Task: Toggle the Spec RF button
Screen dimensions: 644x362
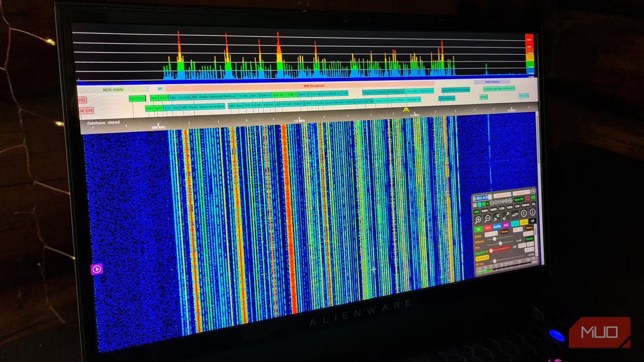Action: point(519,200)
